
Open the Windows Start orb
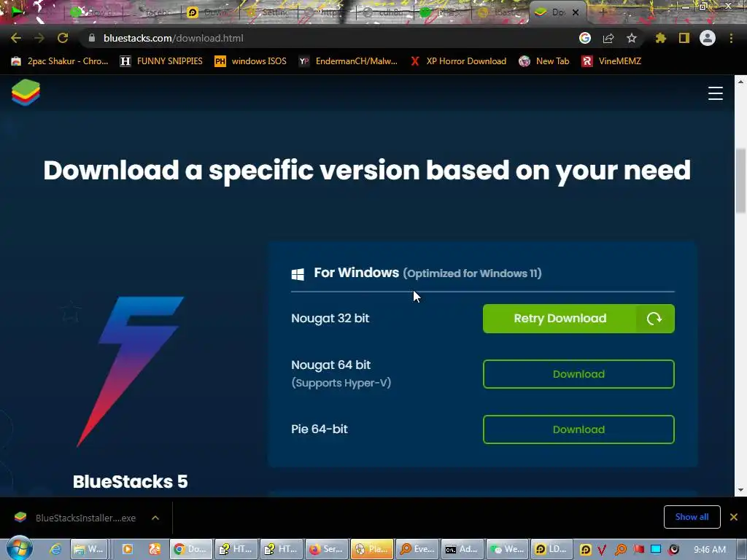(20, 548)
